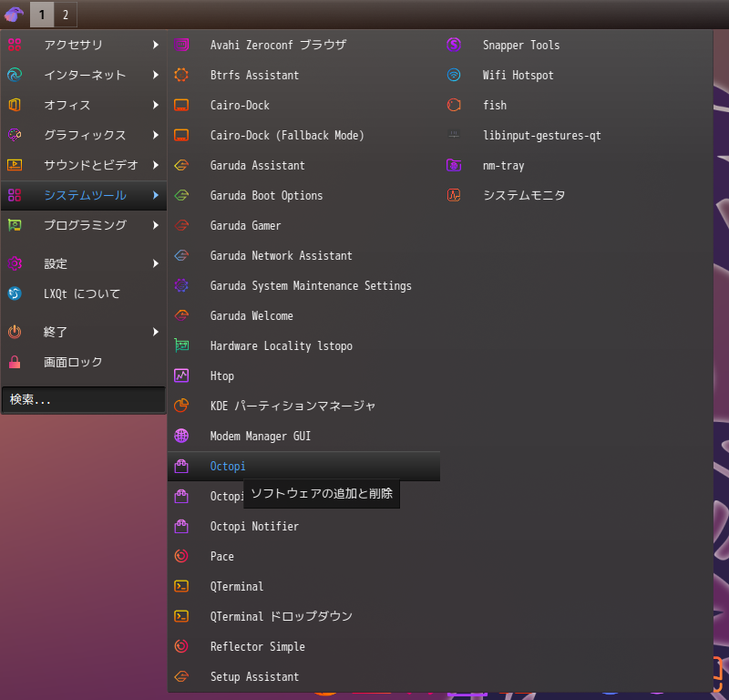Switch to workspace 1
Image resolution: width=729 pixels, height=700 pixels.
point(42,15)
